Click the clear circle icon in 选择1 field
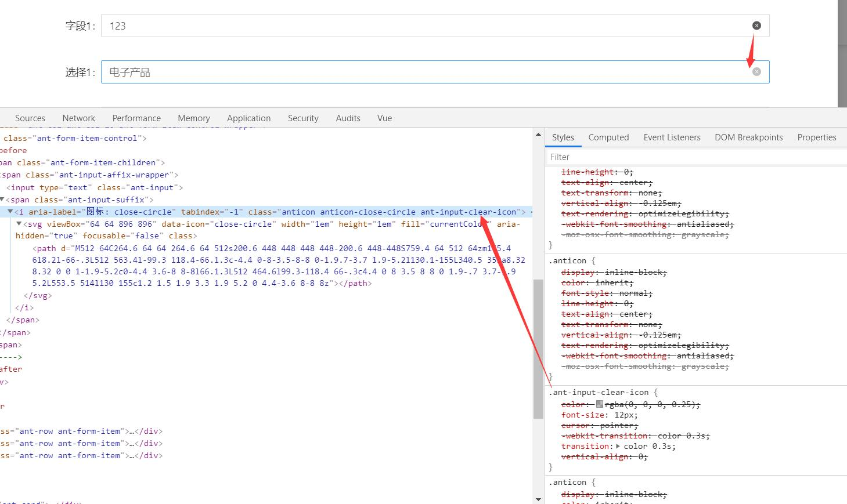Image resolution: width=847 pixels, height=504 pixels. 756,71
